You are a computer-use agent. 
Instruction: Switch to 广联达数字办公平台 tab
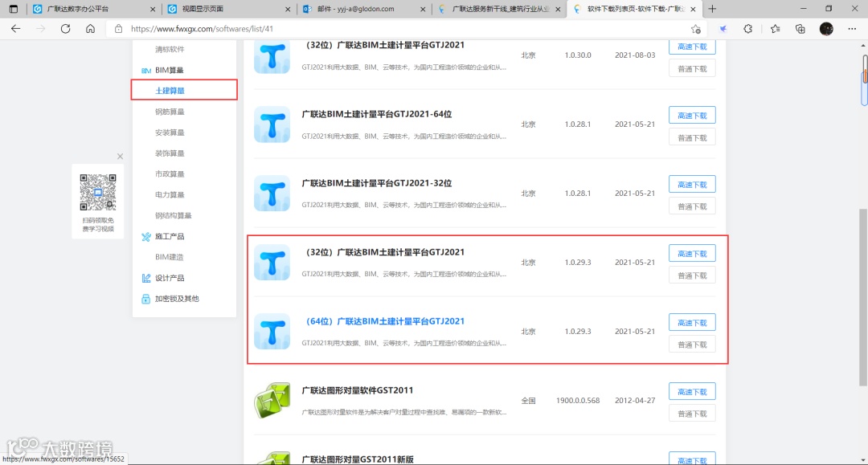77,9
